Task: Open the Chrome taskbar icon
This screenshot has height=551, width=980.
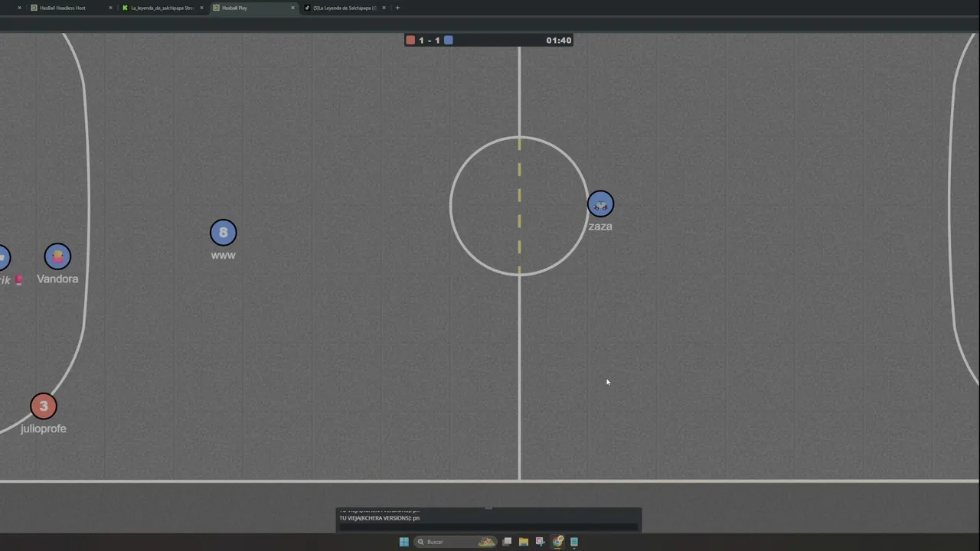Action: [557, 542]
